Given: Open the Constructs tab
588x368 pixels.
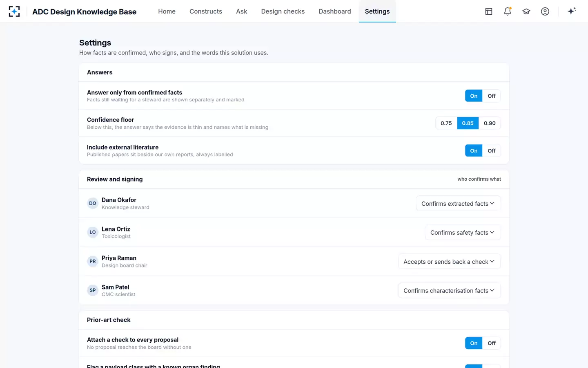Looking at the screenshot, I should click(x=206, y=11).
